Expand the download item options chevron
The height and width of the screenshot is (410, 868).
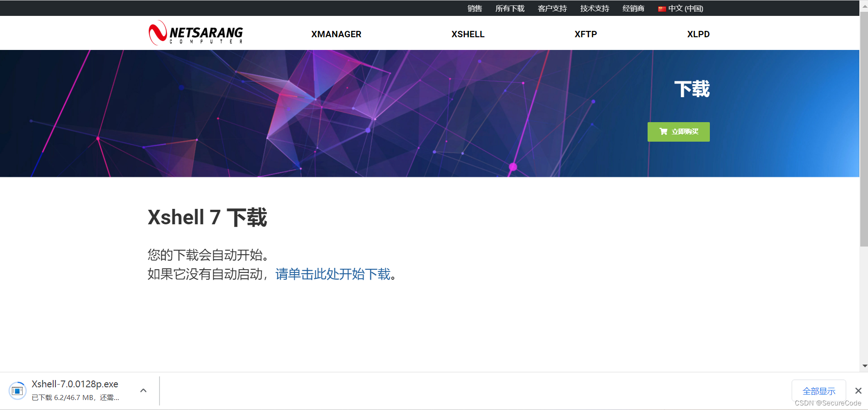(143, 390)
